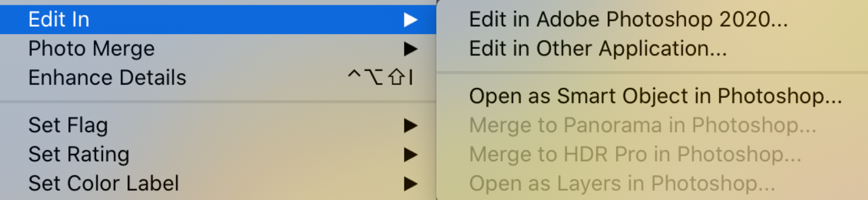
Task: Expand the Set Rating submenu arrow
Action: [x=410, y=154]
